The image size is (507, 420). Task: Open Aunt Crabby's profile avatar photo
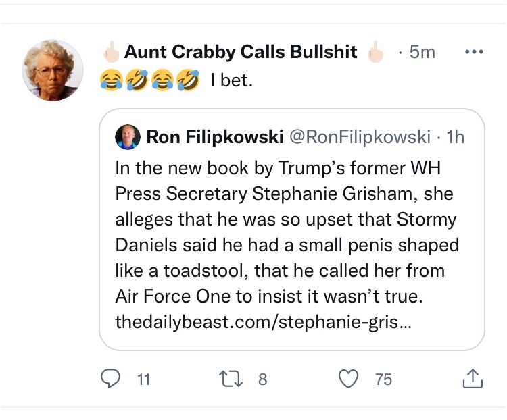[x=52, y=70]
